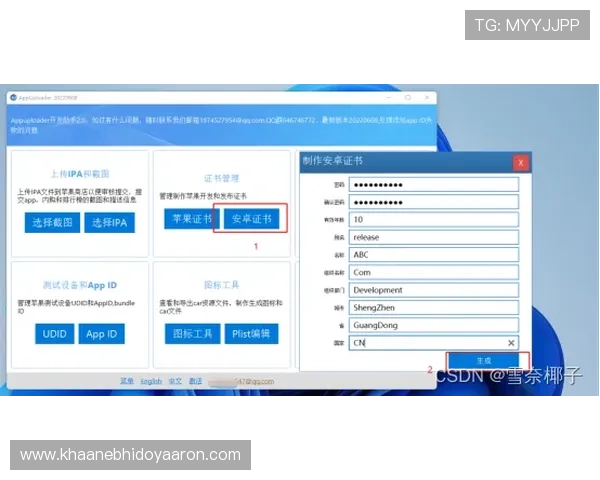The height and width of the screenshot is (480, 600).
Task: Open 安卓证书 certificate tool
Action: pos(251,219)
